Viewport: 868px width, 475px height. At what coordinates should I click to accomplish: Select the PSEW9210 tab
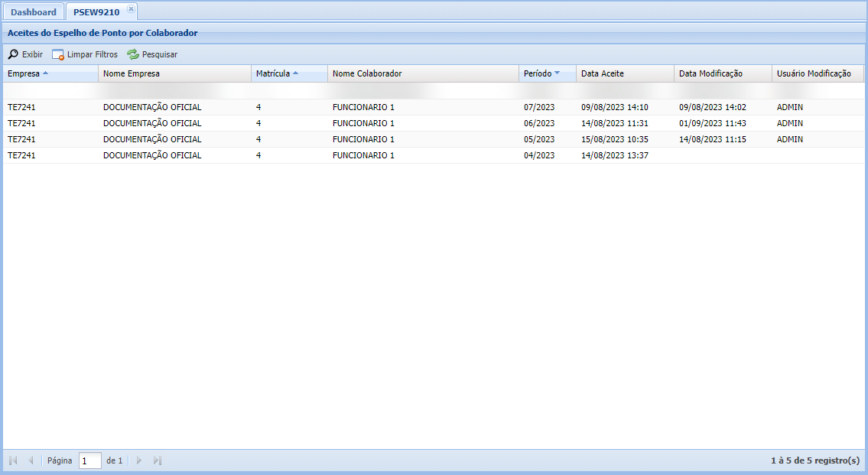[x=96, y=12]
